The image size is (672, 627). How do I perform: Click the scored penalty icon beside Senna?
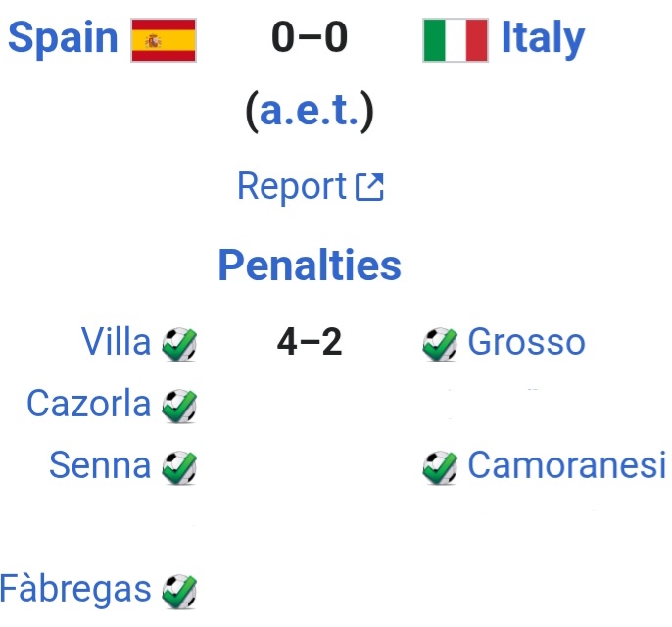click(x=179, y=467)
